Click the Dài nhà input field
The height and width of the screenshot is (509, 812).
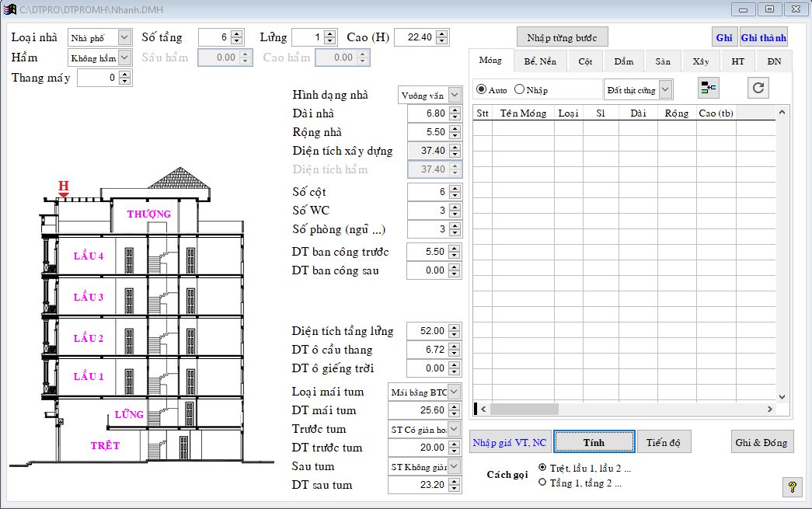point(427,113)
